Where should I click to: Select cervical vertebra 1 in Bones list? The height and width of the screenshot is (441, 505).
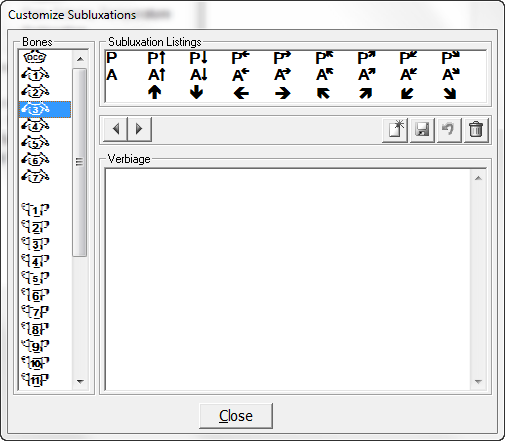pos(35,75)
